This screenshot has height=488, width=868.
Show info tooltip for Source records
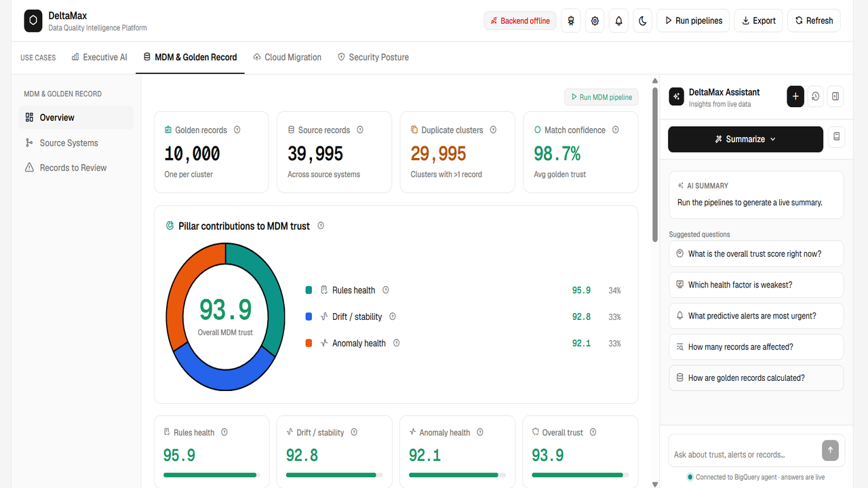(x=360, y=130)
